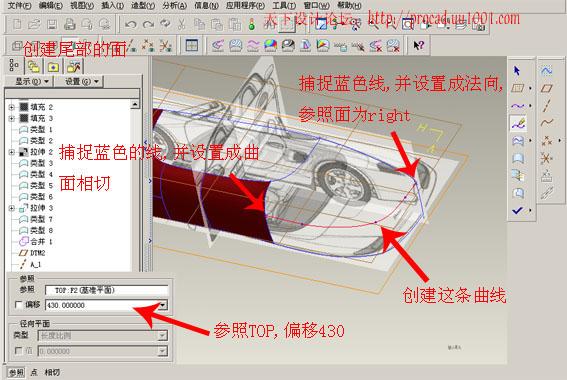Screen dimensions: 567x380
Task: Open the offset value dropdown arrow
Action: [x=163, y=305]
